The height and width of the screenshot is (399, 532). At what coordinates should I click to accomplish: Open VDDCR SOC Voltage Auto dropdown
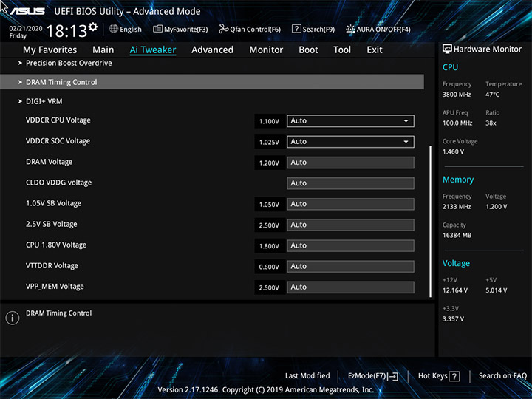click(350, 142)
